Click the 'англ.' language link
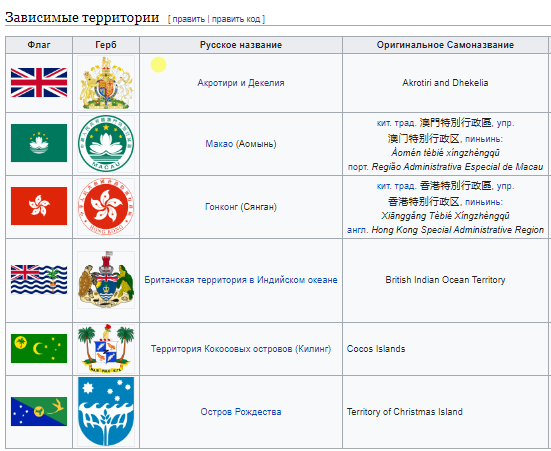The width and height of the screenshot is (551, 451). (x=358, y=230)
